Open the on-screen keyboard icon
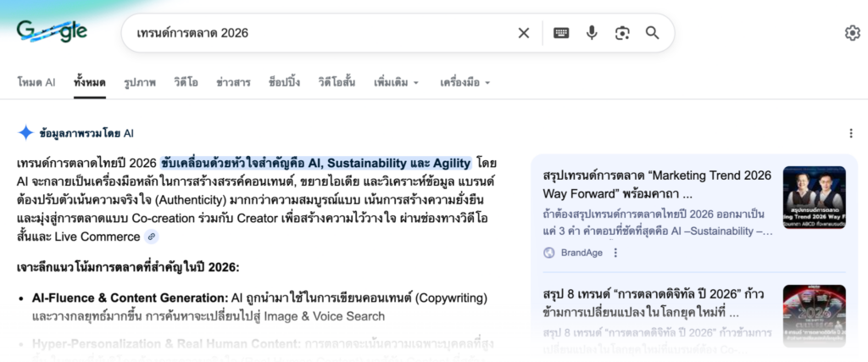Screen dimensions: 868x362 [x=561, y=33]
